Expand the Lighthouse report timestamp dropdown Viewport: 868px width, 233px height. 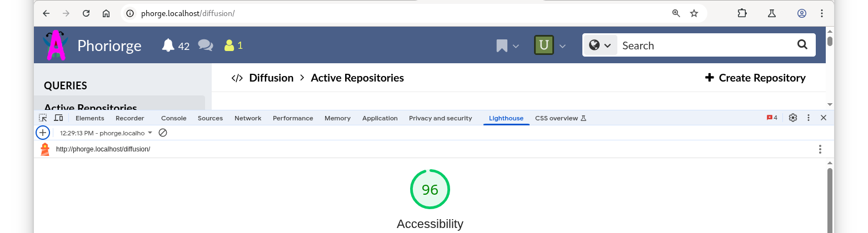(x=106, y=133)
